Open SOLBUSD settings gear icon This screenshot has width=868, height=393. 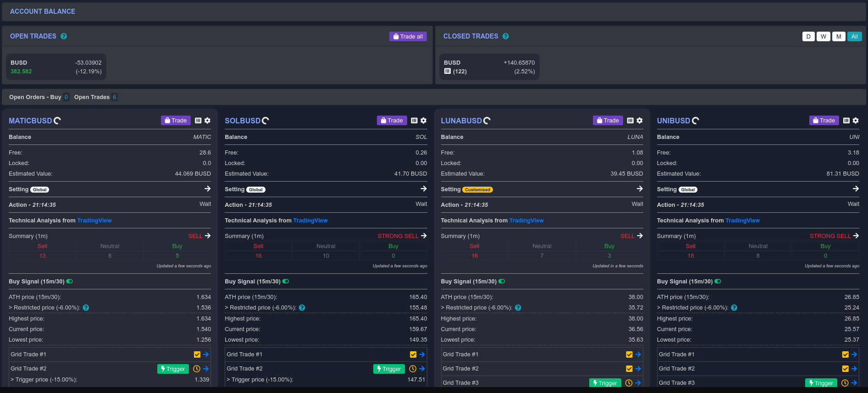pyautogui.click(x=423, y=121)
